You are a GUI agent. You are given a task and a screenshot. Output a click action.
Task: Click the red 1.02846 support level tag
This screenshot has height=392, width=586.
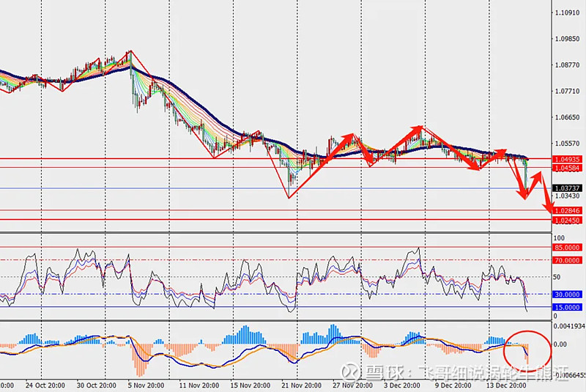pyautogui.click(x=568, y=211)
